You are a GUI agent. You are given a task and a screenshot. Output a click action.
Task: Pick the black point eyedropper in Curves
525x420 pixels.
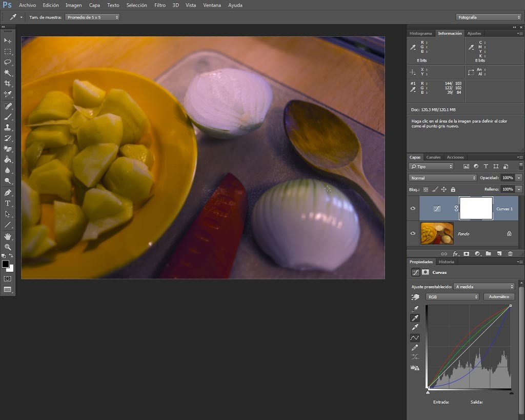[415, 309]
